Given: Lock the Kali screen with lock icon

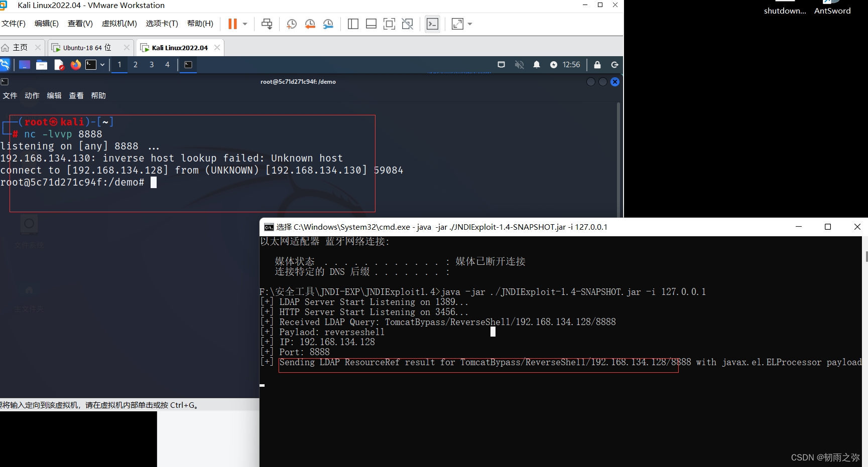Looking at the screenshot, I should point(597,65).
